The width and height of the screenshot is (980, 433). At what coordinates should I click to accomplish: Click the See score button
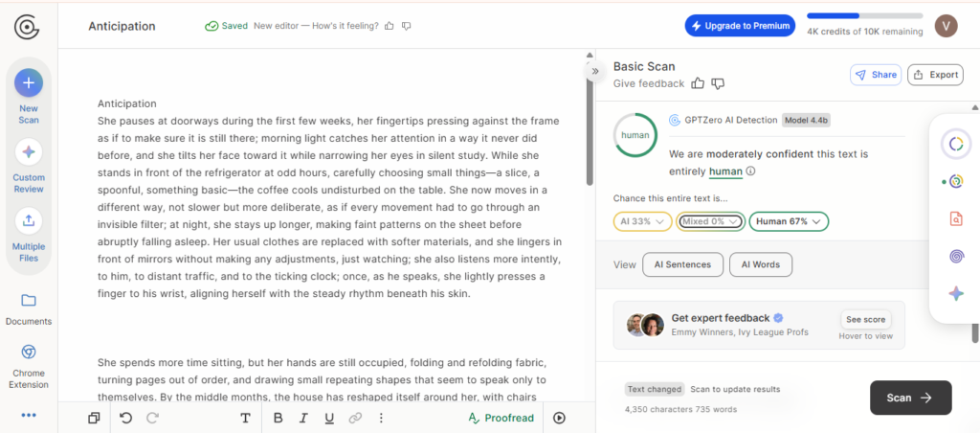[x=865, y=320]
